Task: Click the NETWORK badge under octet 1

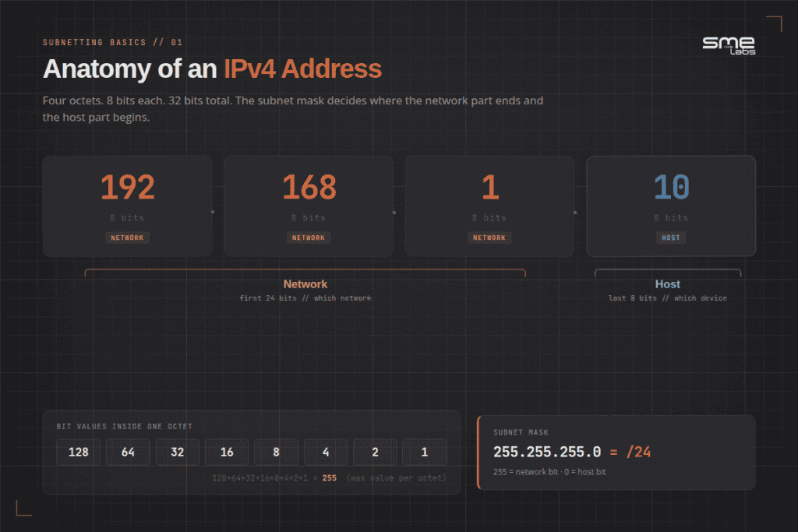Action: click(x=489, y=238)
